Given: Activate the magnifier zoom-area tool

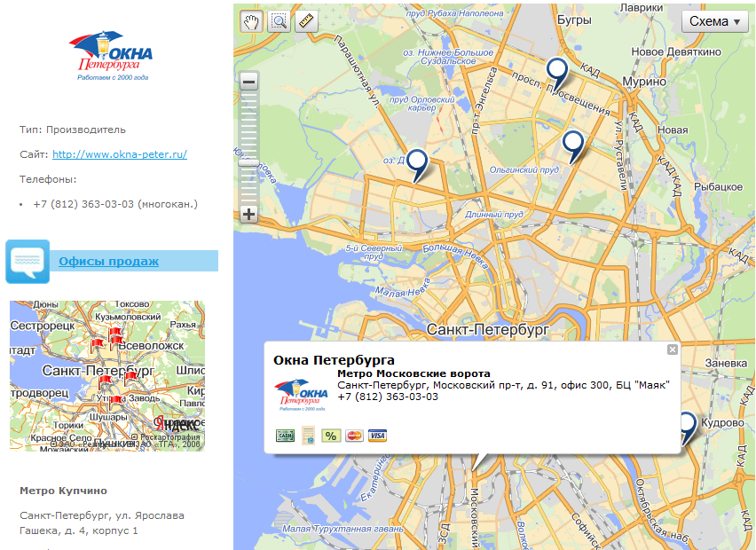Looking at the screenshot, I should 279,21.
